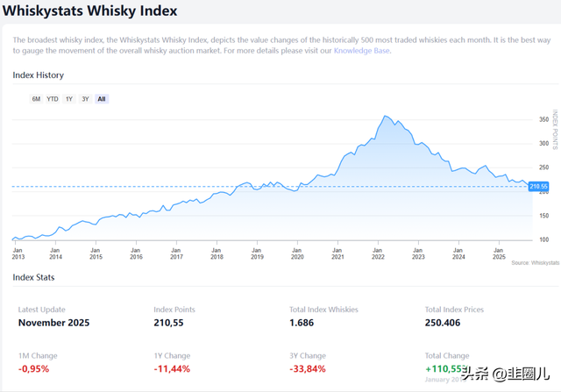
Task: Click the Jan 2013 axis label
Action: (x=18, y=253)
